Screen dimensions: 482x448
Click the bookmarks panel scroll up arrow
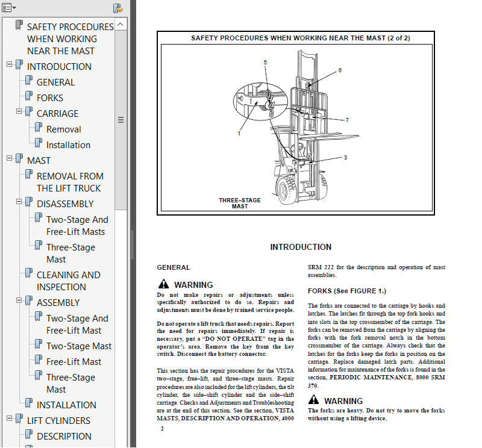(120, 24)
